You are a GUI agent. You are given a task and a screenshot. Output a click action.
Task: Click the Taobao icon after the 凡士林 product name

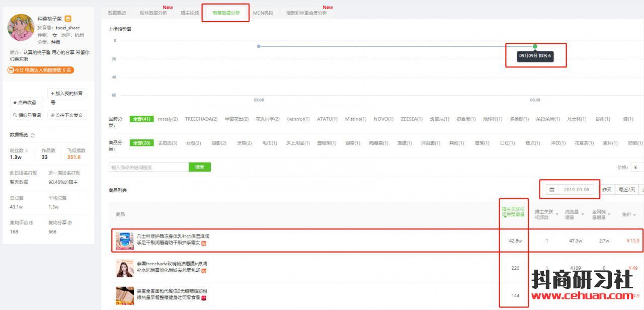point(204,243)
